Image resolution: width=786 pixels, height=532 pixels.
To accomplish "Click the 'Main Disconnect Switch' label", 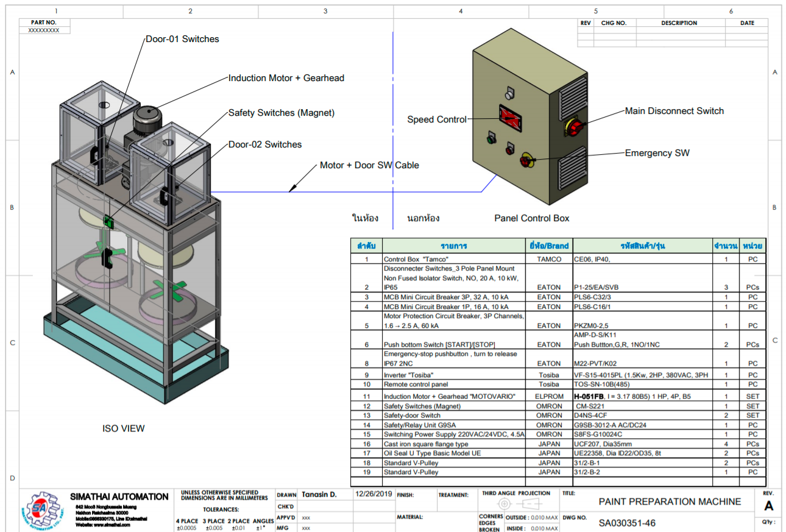I will pyautogui.click(x=674, y=111).
